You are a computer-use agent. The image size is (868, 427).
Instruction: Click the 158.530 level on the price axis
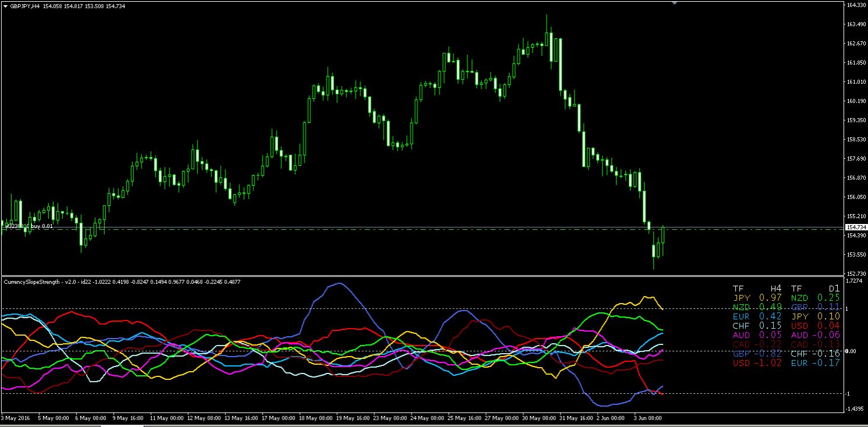(856, 140)
